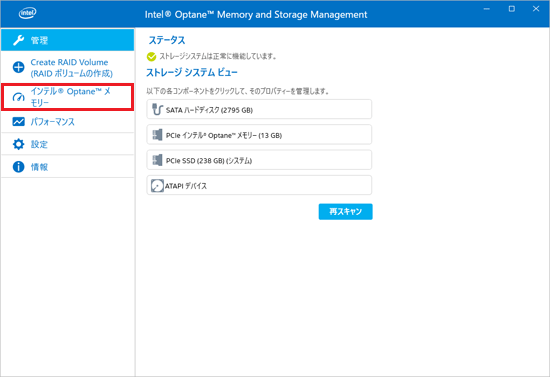Click the plus icon for Create RAID Volume
550x377 pixels.
[19, 67]
